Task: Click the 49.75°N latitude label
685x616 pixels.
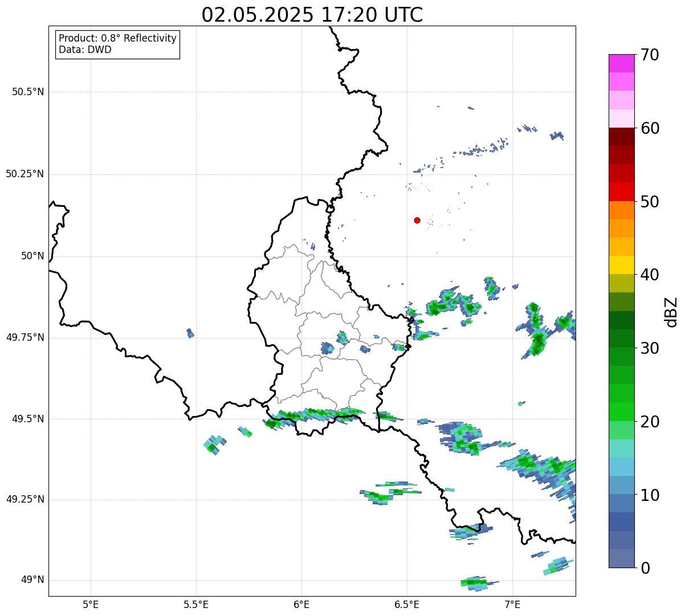Action: coord(25,337)
